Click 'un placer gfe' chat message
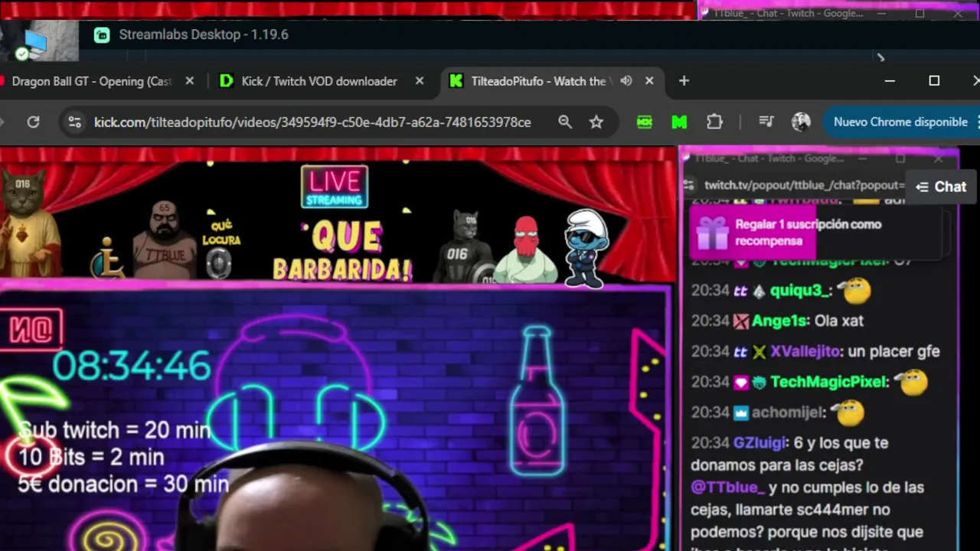This screenshot has height=551, width=980. click(x=893, y=351)
